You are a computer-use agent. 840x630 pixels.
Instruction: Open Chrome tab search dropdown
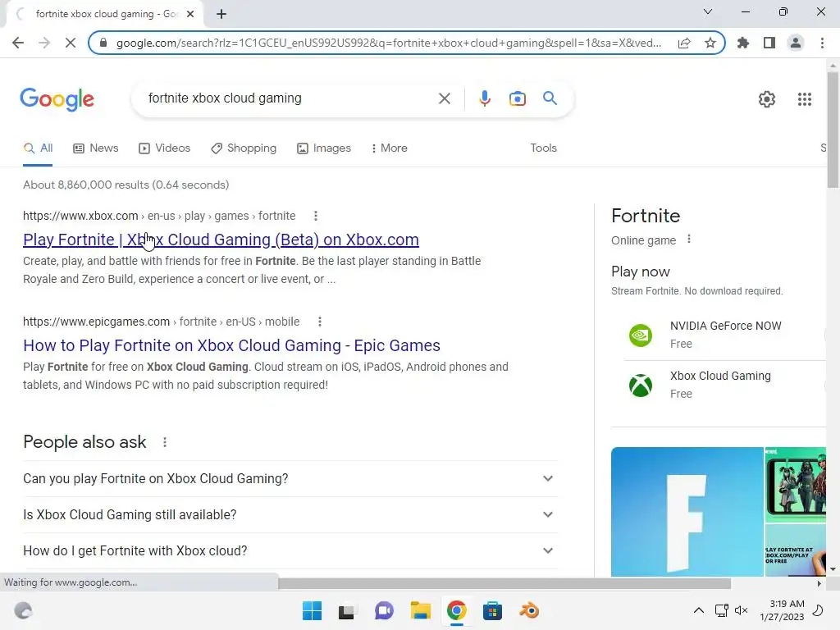tap(708, 11)
